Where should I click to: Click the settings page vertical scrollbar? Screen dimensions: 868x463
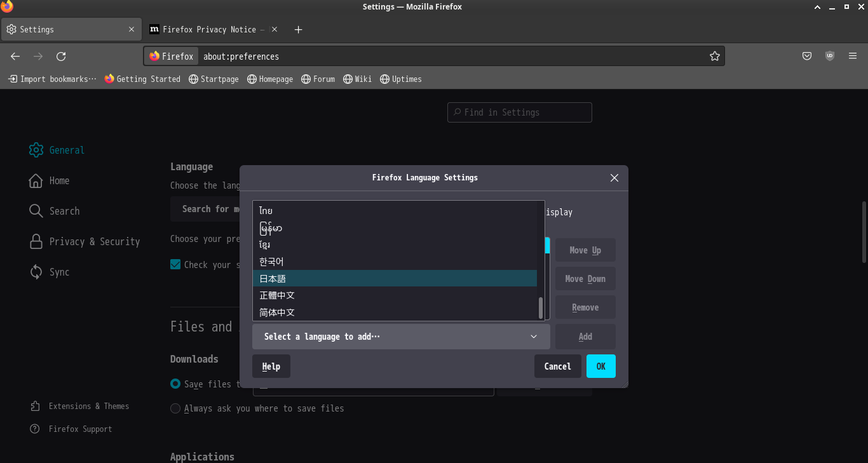click(864, 232)
